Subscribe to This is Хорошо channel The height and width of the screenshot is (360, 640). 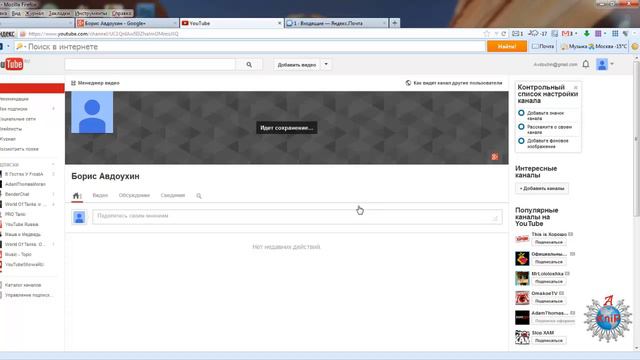tap(549, 242)
